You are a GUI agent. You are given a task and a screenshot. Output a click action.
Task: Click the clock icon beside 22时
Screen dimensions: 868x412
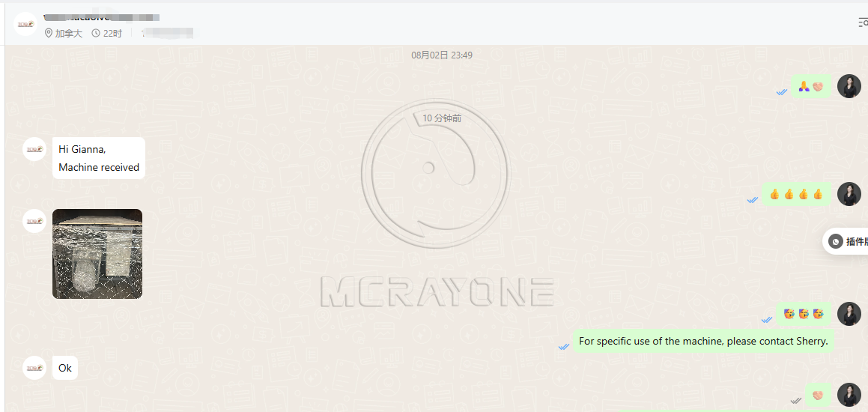tap(96, 33)
